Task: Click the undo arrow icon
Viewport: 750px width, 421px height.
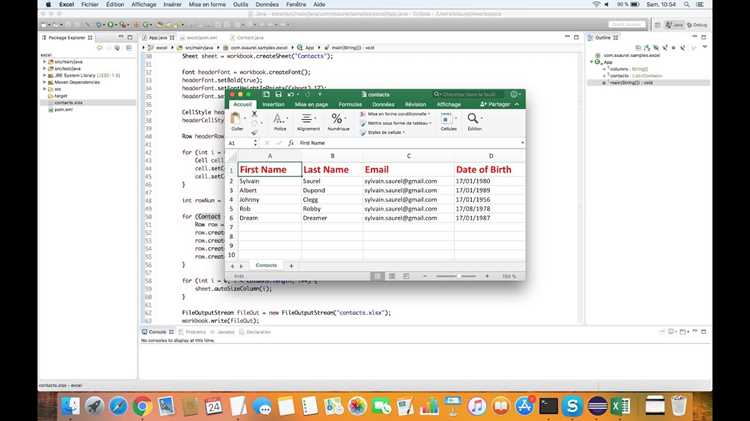Action: pyautogui.click(x=291, y=94)
